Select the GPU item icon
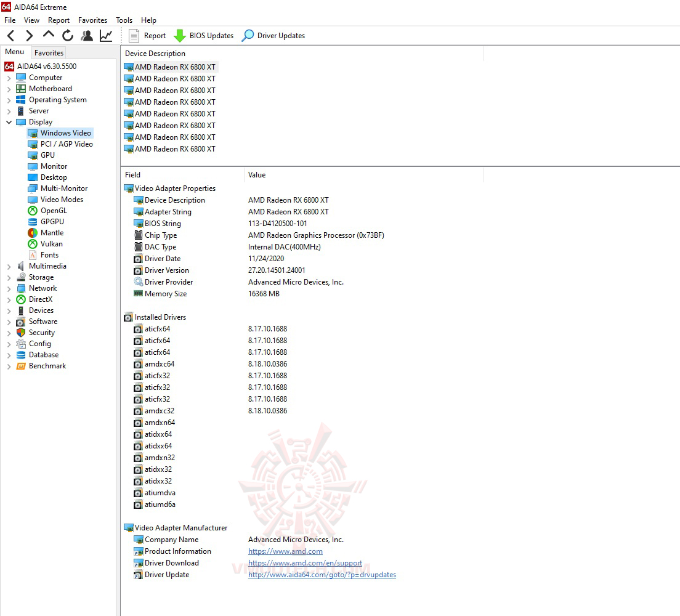Viewport: 680px width, 616px height. point(33,155)
